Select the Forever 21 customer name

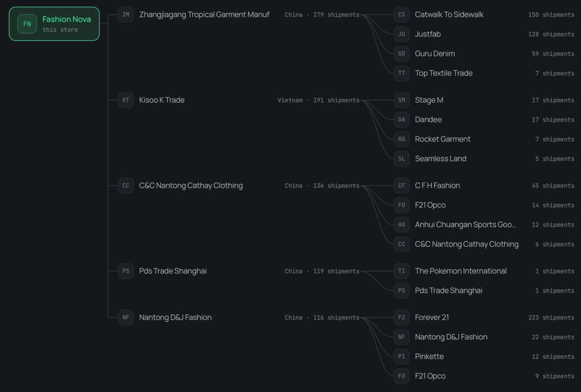click(x=432, y=318)
